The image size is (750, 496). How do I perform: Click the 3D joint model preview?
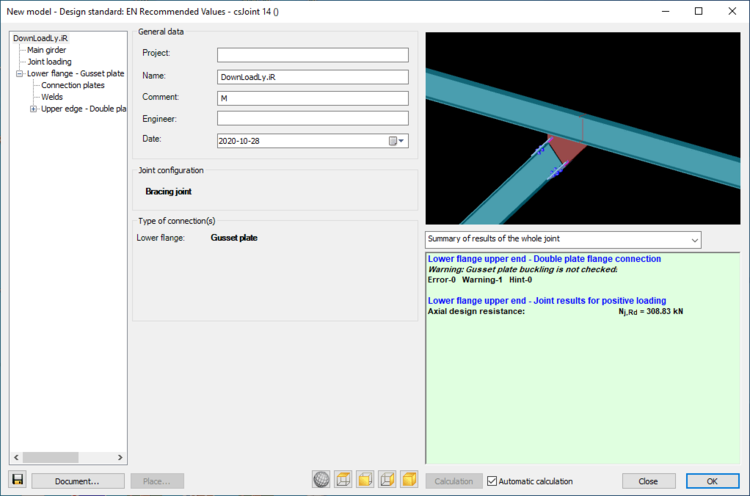pyautogui.click(x=587, y=128)
